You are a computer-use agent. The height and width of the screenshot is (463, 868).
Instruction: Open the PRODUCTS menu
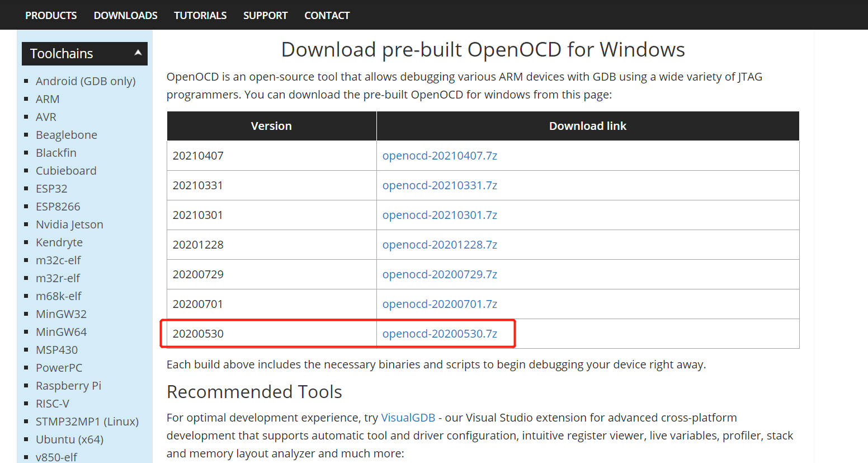(x=50, y=15)
